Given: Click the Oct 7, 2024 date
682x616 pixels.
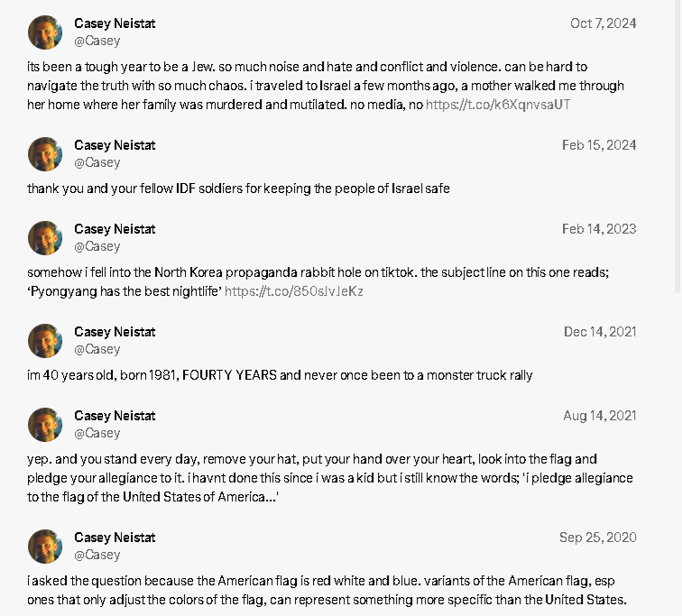Looking at the screenshot, I should pos(604,23).
